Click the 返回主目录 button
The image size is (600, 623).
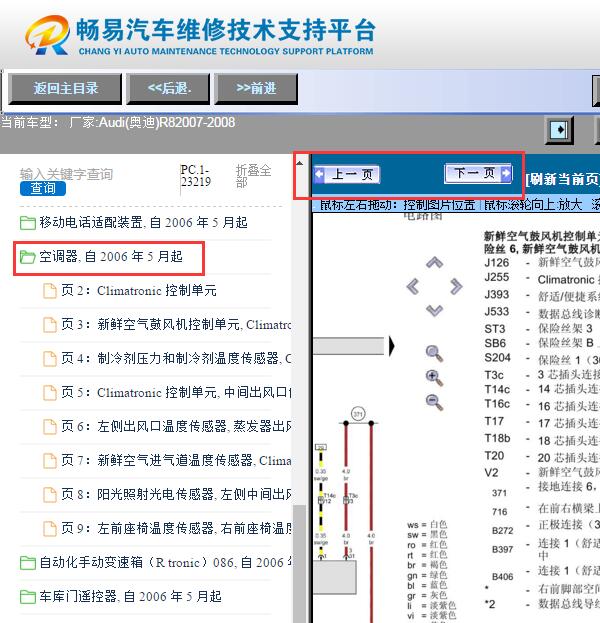click(x=65, y=89)
